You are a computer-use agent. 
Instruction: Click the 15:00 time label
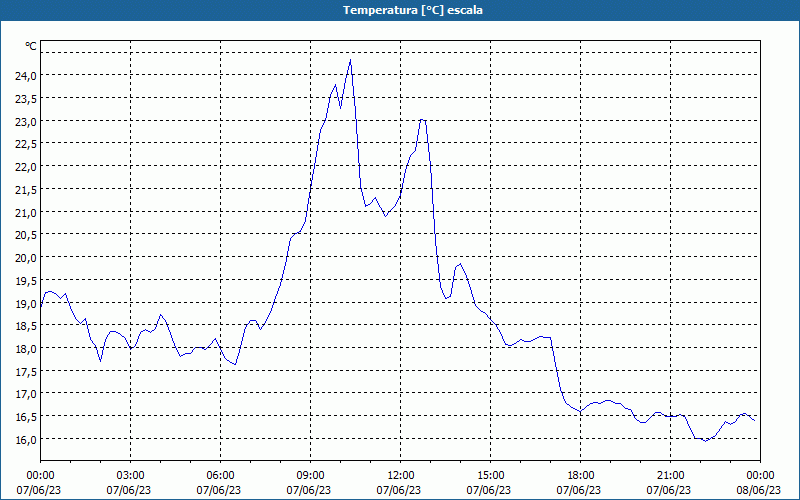[x=491, y=476]
